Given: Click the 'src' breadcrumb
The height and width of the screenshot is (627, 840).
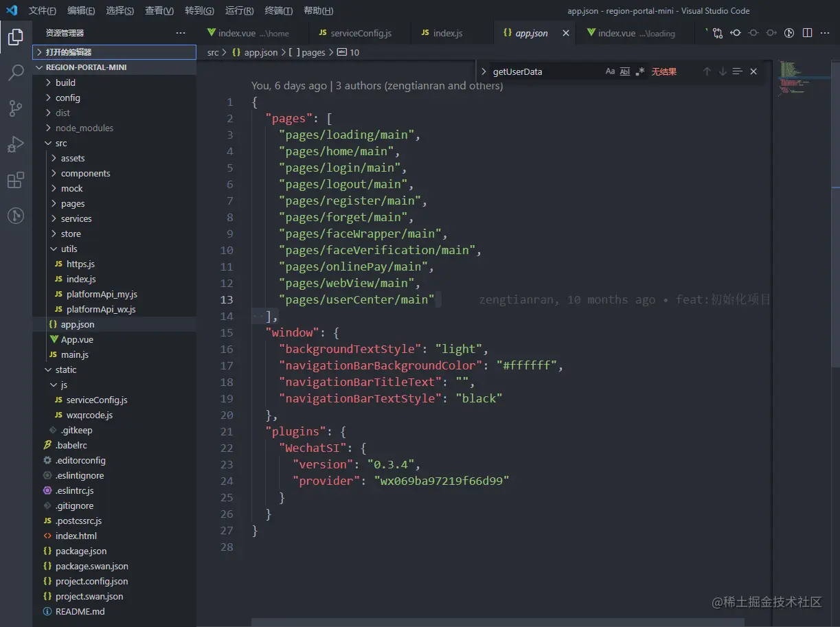Looking at the screenshot, I should 213,52.
